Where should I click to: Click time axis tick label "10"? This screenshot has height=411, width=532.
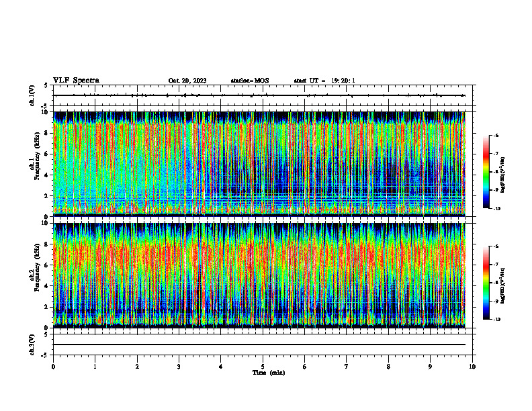pyautogui.click(x=472, y=367)
